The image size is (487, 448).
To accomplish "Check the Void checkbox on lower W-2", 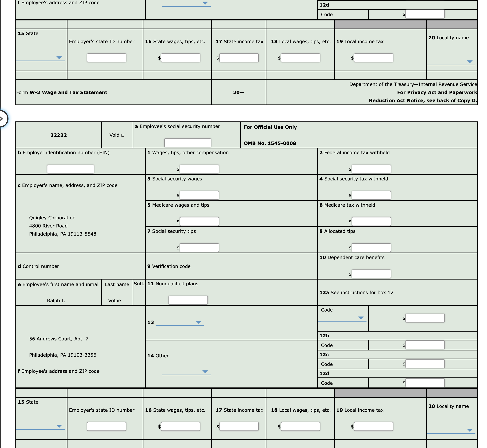I will [123, 135].
